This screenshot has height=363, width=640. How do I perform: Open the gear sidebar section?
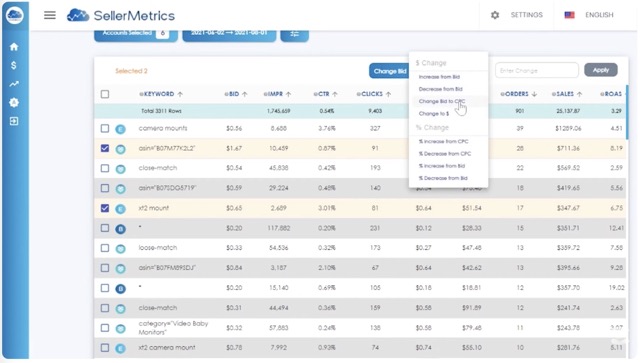click(x=14, y=102)
